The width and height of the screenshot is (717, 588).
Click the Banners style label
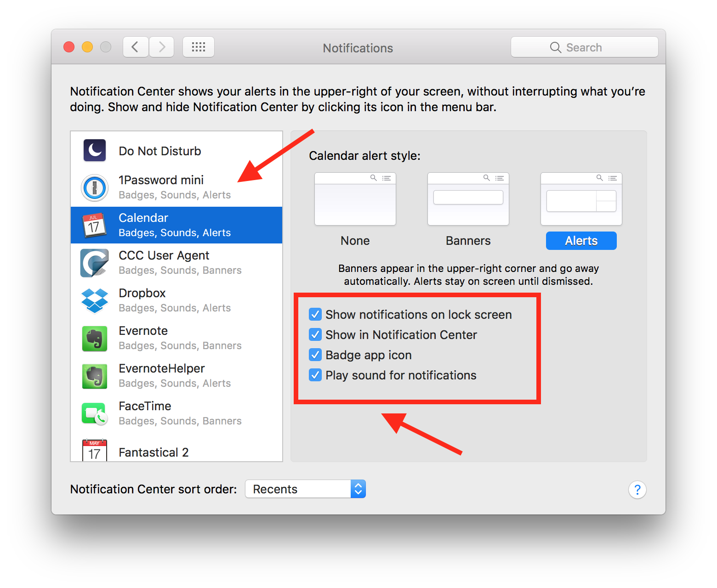pyautogui.click(x=468, y=241)
